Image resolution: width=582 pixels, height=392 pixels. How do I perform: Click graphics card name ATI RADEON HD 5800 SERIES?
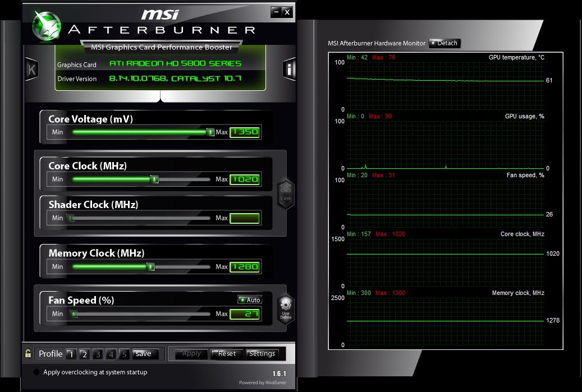click(175, 63)
